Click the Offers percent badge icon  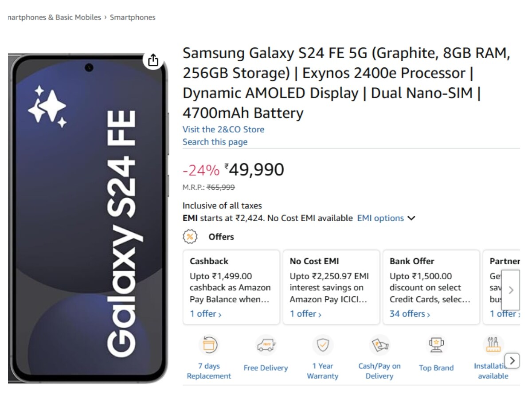pyautogui.click(x=190, y=237)
